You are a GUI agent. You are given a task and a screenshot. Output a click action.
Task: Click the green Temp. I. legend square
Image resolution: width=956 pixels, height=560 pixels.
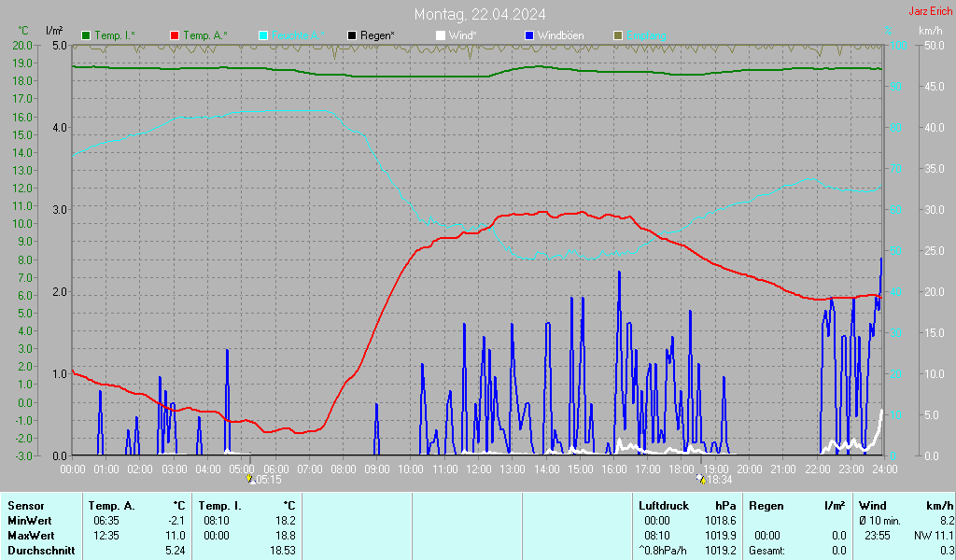tap(87, 35)
